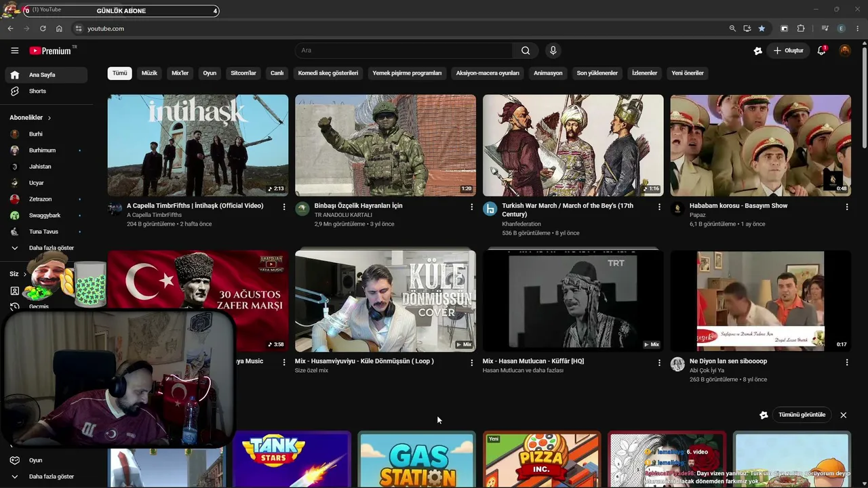
Task: Select the Canlı filter chip
Action: click(277, 73)
